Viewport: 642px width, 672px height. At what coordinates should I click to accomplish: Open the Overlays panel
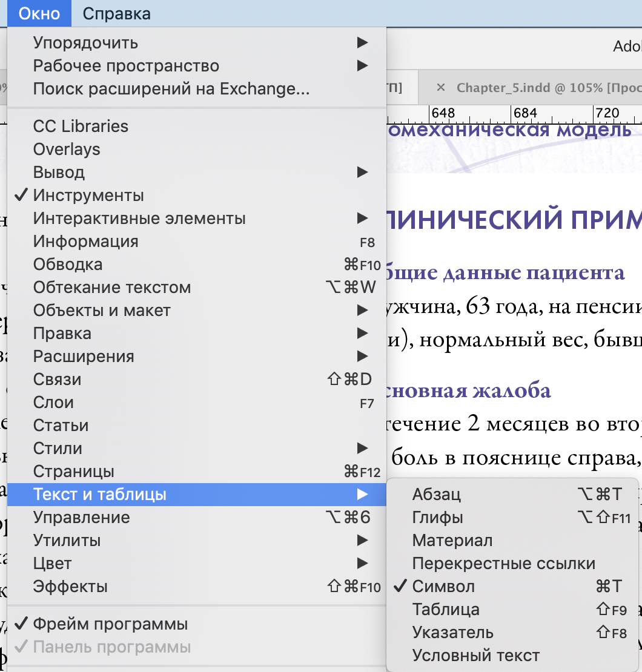[x=197, y=149]
